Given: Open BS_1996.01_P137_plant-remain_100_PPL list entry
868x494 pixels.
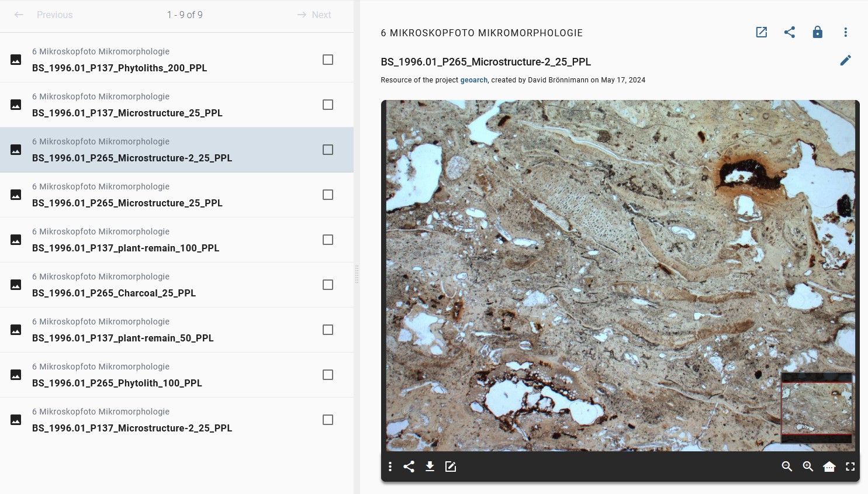Looking at the screenshot, I should (126, 248).
